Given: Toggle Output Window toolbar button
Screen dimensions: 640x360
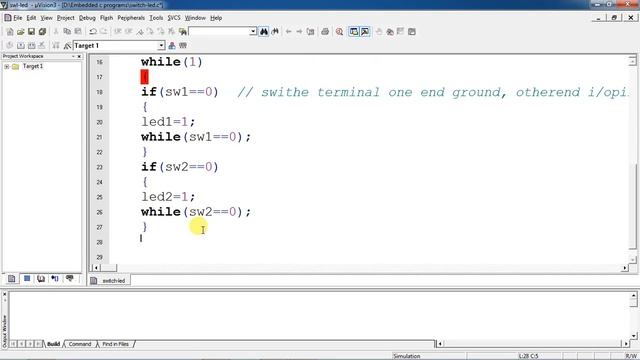Looking at the screenshot, I should click(364, 31).
